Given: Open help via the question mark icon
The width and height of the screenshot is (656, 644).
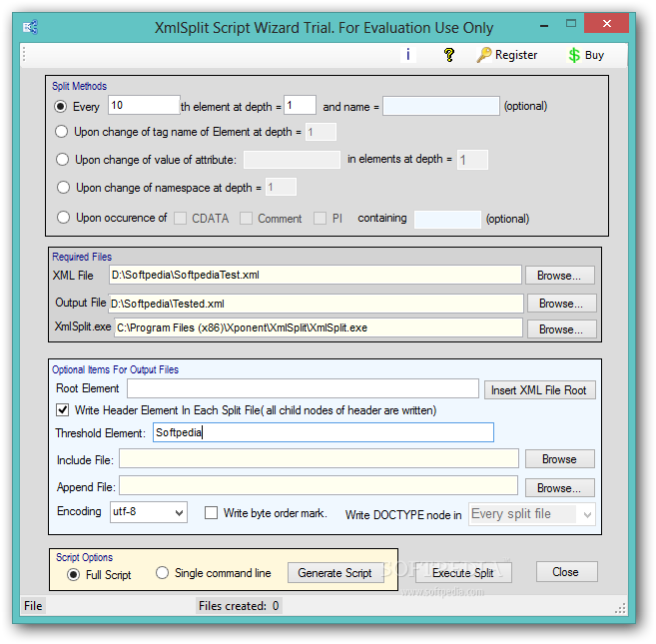Looking at the screenshot, I should tap(449, 55).
